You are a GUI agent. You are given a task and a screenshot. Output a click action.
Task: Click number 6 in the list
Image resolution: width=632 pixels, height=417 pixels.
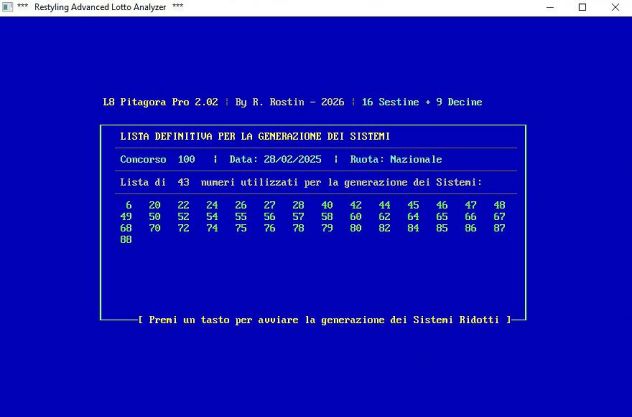(x=129, y=205)
